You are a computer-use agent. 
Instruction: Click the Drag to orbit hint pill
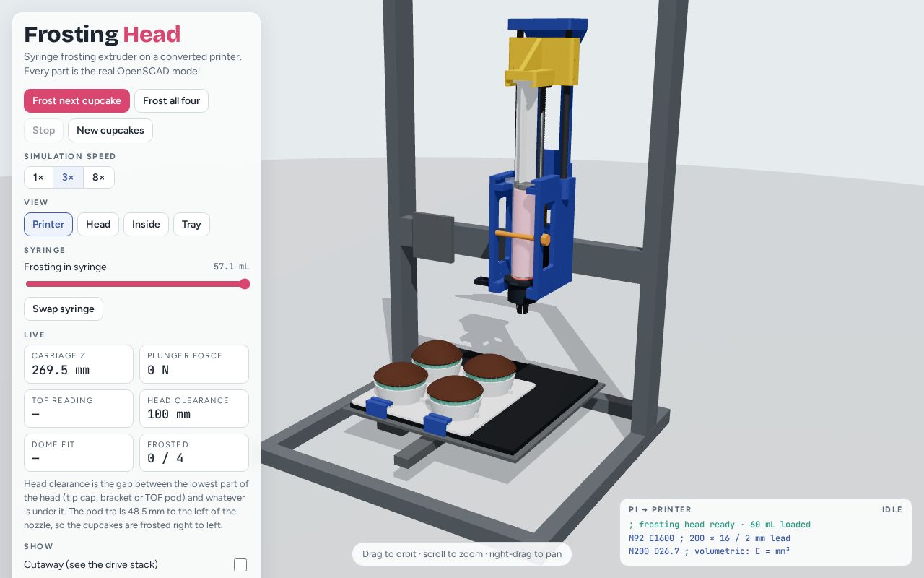coord(462,554)
